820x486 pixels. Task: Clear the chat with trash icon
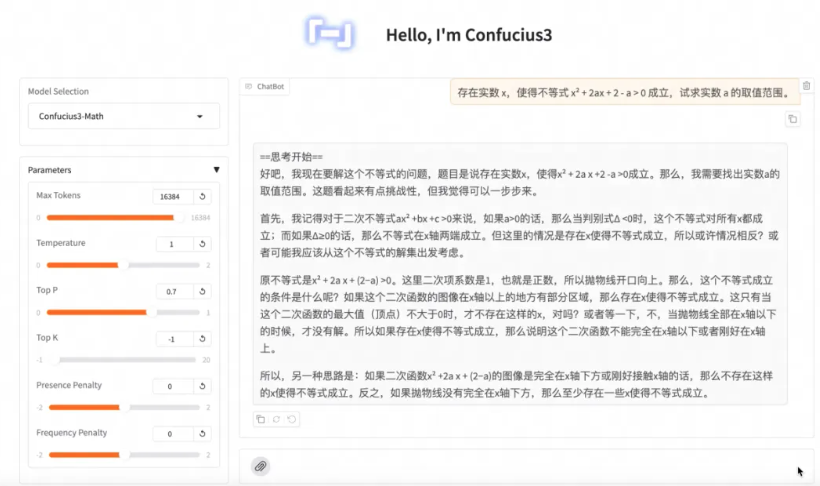click(x=806, y=86)
